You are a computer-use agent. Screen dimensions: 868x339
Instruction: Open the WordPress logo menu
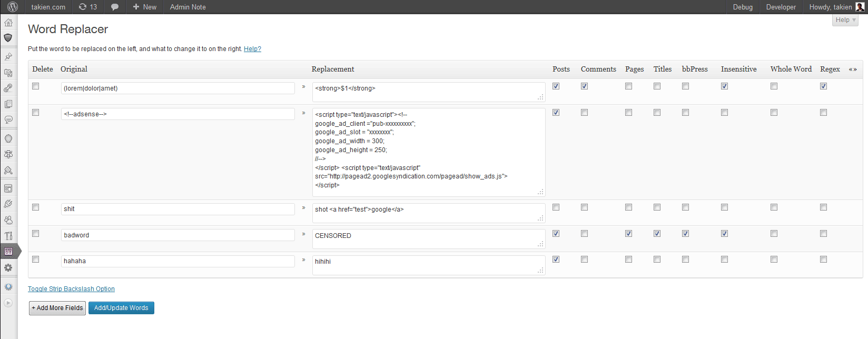coord(13,7)
